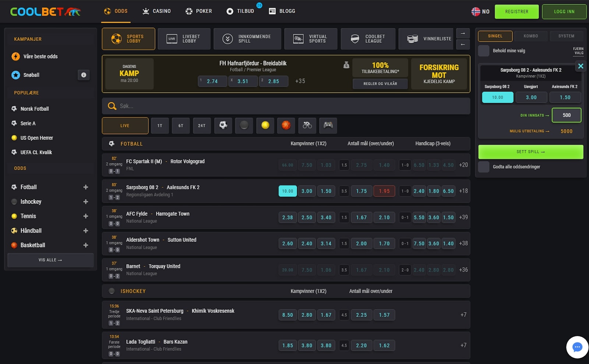
Task: Filter live events by ice hockey puck icon
Action: pyautogui.click(x=244, y=126)
